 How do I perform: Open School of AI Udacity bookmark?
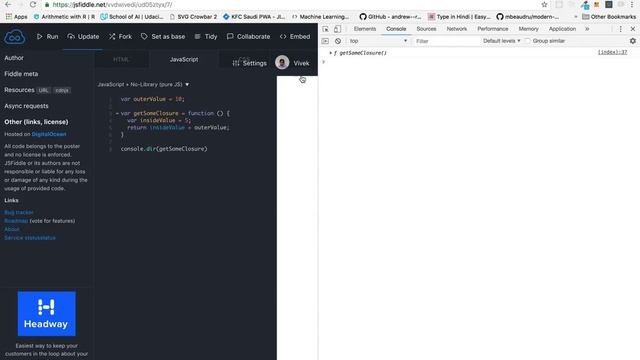(132, 17)
